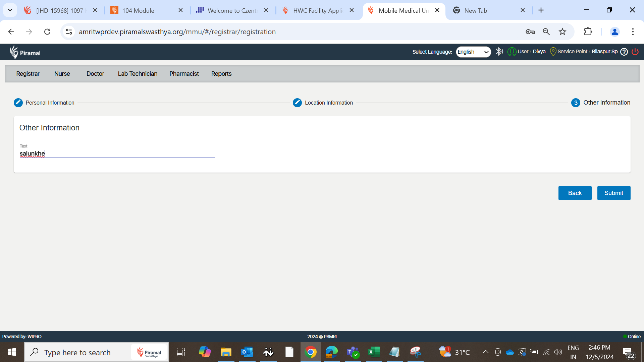Click the Text input field
This screenshot has width=644, height=362.
point(117,154)
